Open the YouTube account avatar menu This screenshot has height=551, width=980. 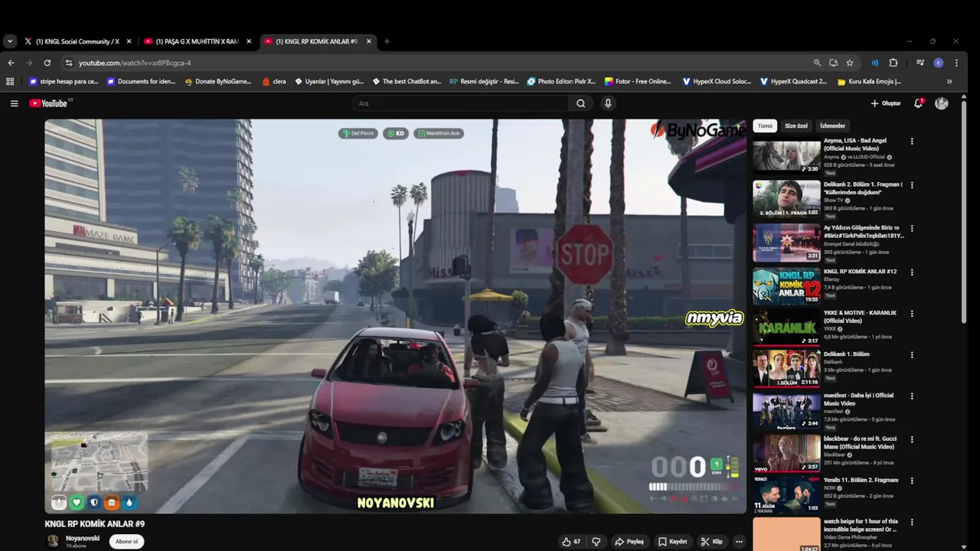point(942,103)
